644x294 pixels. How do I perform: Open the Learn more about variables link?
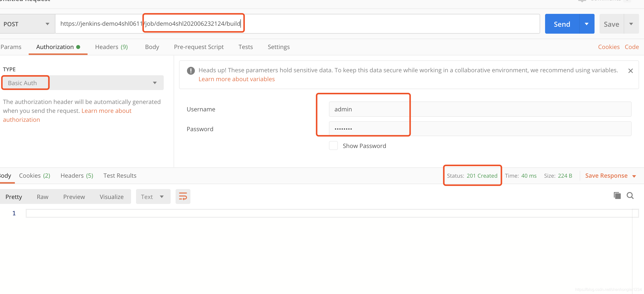point(236,79)
